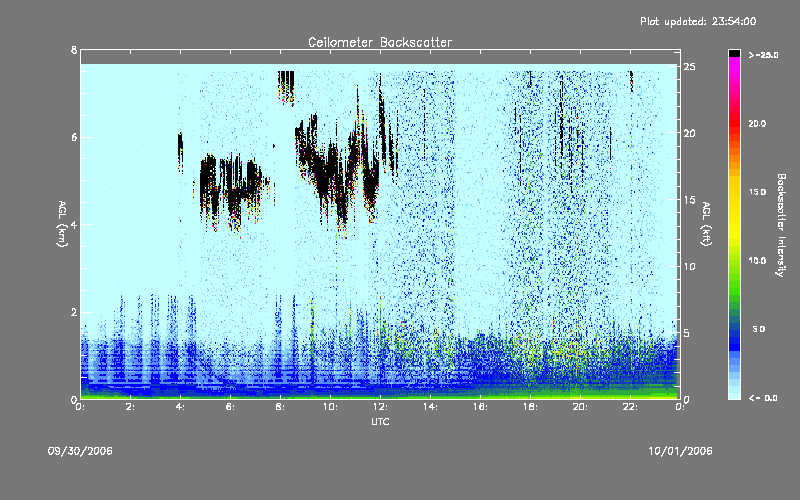Click the "16:" UTC hour tick label
This screenshot has width=800, height=500.
pyautogui.click(x=480, y=407)
